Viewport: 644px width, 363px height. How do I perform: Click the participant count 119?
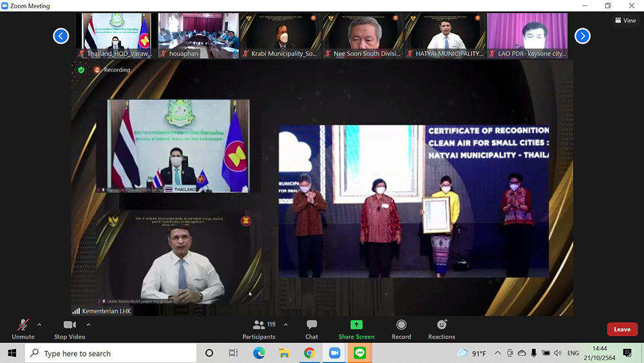click(272, 324)
